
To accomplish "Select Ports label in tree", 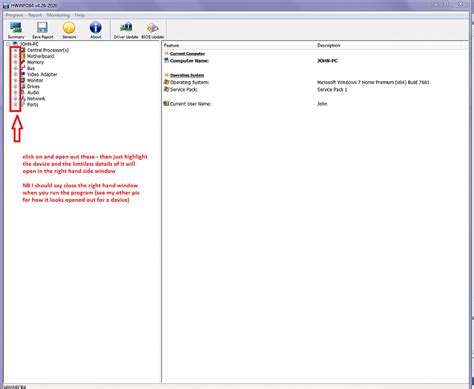I will 32,105.
